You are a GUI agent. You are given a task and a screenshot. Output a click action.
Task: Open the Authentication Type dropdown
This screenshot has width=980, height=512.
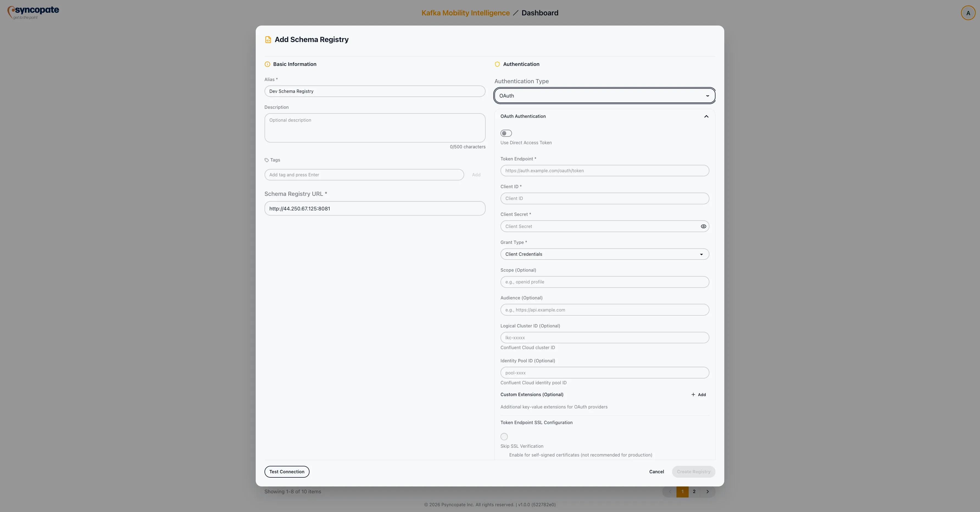click(604, 96)
